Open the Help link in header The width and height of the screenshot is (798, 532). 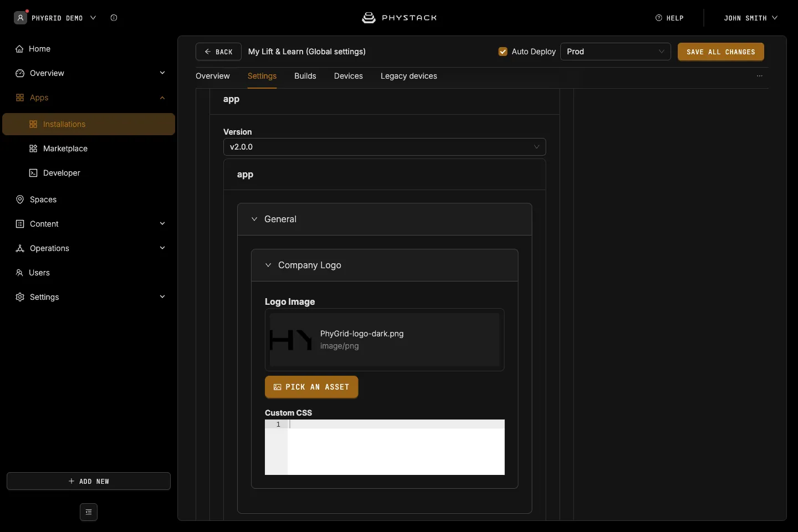click(669, 18)
